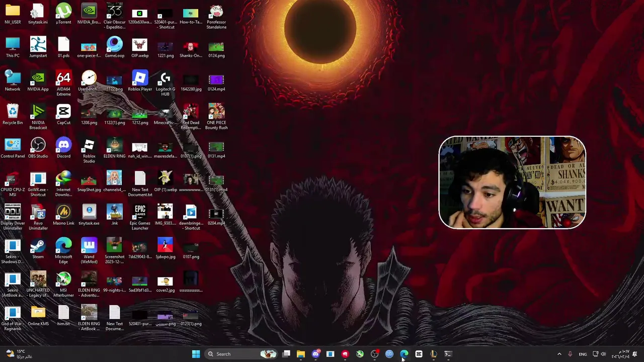The height and width of the screenshot is (362, 644).
Task: Open the 01.pds file icon
Action: 63,47
